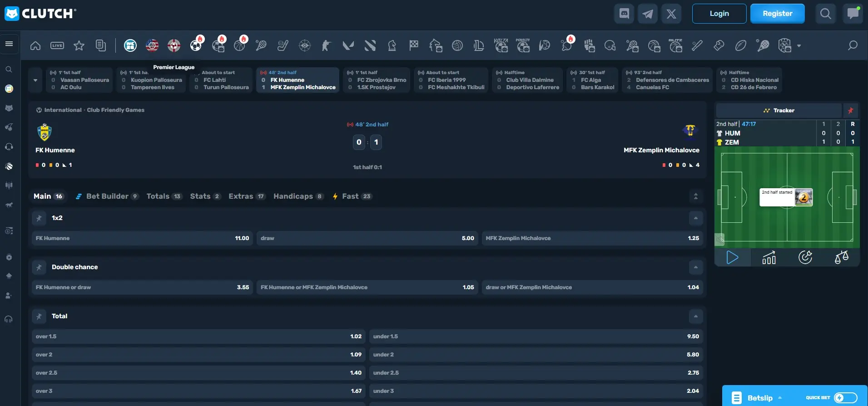Select the Baseball bat sport icon
868x406 pixels.
[697, 45]
